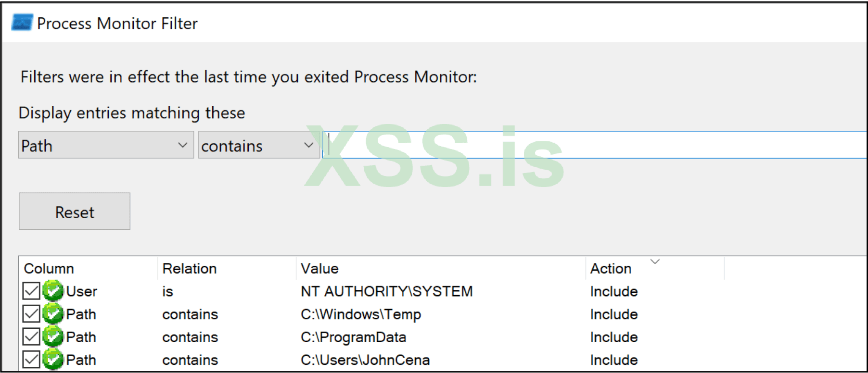Sort filters by Relation header
The width and height of the screenshot is (868, 373).
(x=190, y=269)
